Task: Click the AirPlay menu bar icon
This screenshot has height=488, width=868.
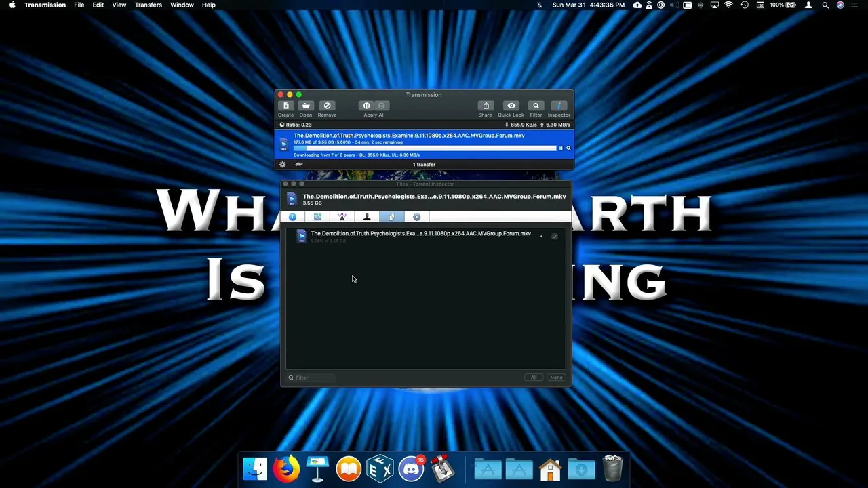Action: 714,5
